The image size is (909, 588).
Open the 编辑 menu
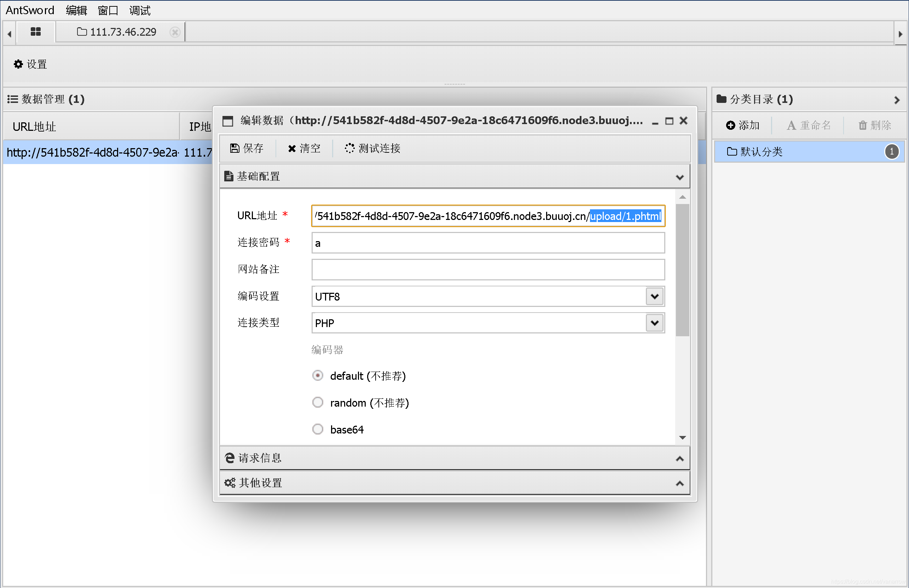click(76, 10)
